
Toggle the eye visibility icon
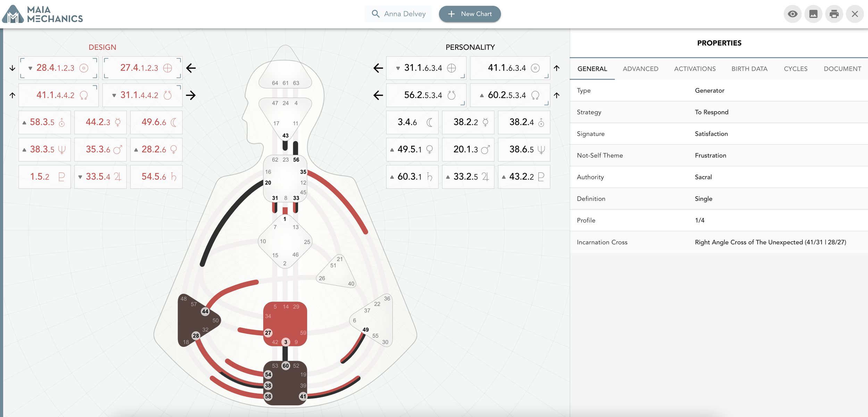792,14
